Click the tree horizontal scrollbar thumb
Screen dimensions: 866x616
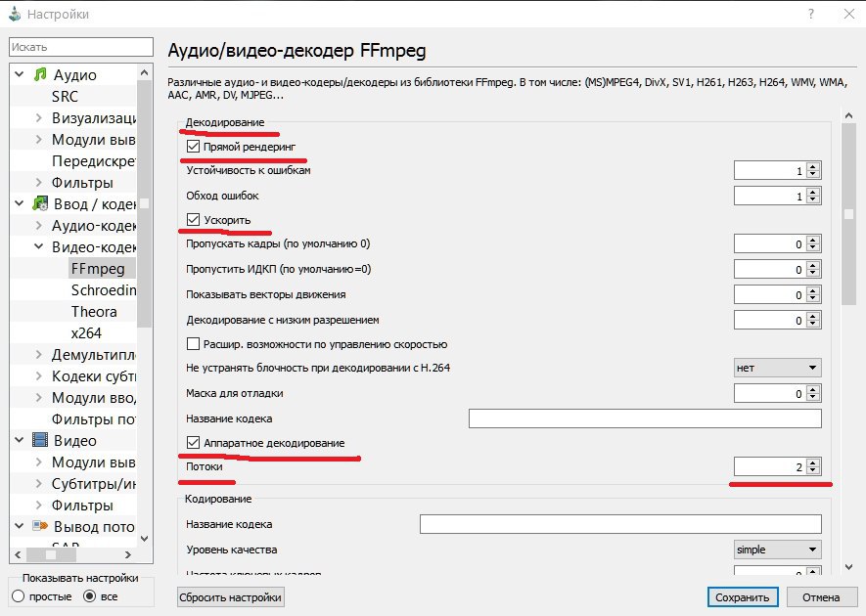pyautogui.click(x=50, y=554)
